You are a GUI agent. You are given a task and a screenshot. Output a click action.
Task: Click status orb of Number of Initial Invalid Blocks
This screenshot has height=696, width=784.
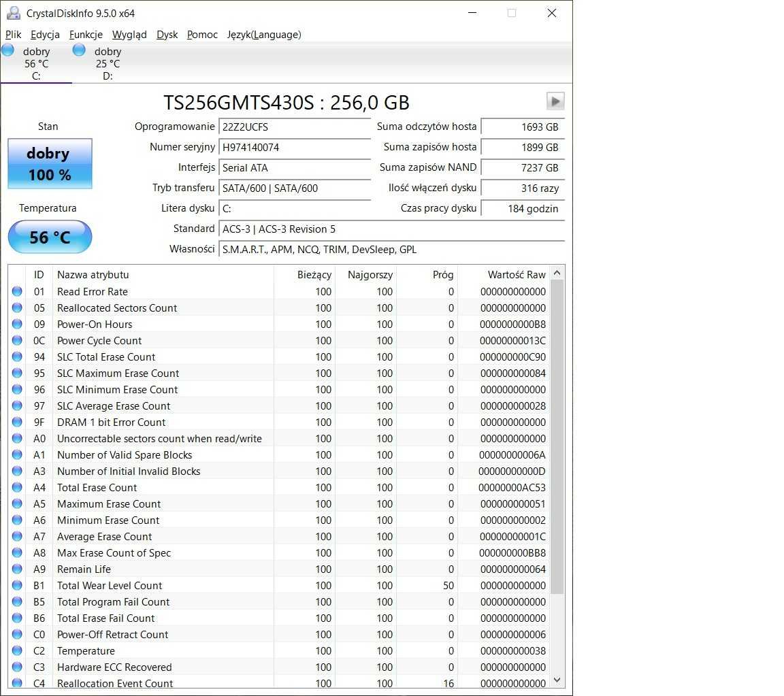(17, 471)
